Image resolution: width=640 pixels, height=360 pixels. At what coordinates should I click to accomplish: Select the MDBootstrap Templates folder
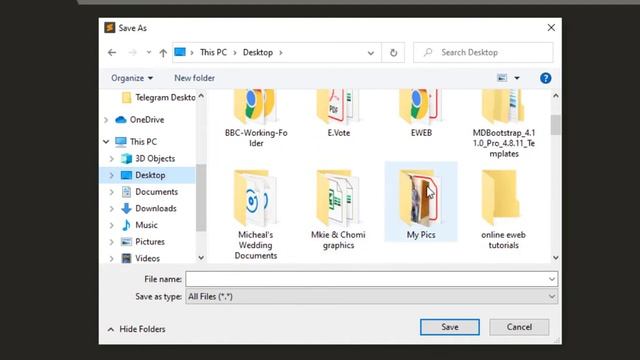(x=504, y=124)
